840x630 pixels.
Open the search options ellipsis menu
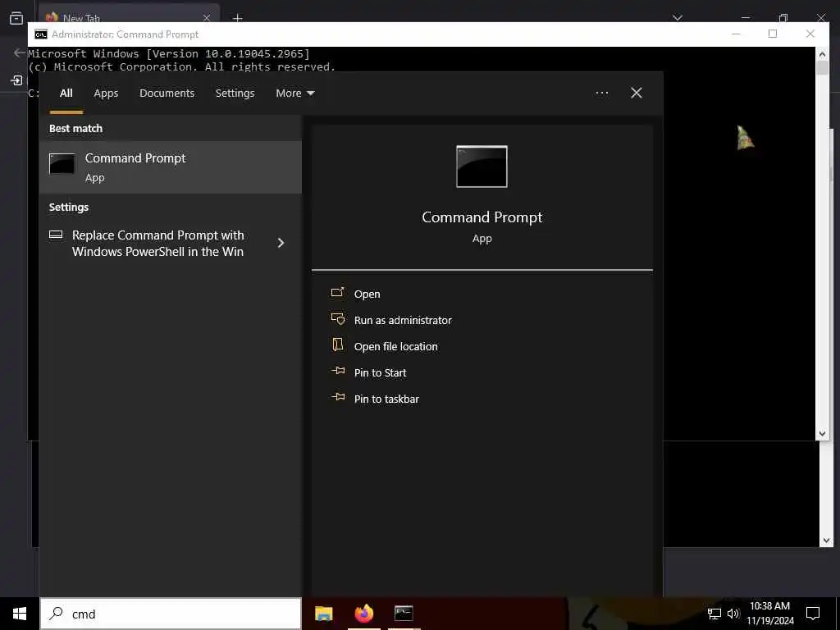[601, 94]
